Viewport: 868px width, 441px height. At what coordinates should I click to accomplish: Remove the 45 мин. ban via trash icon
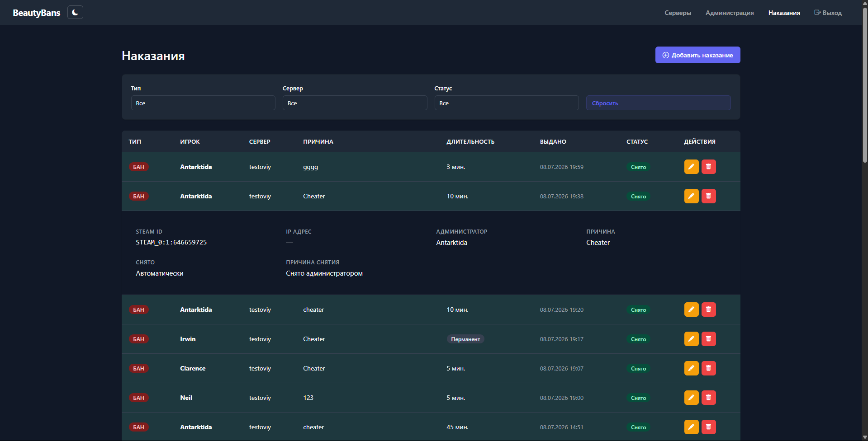coord(708,427)
